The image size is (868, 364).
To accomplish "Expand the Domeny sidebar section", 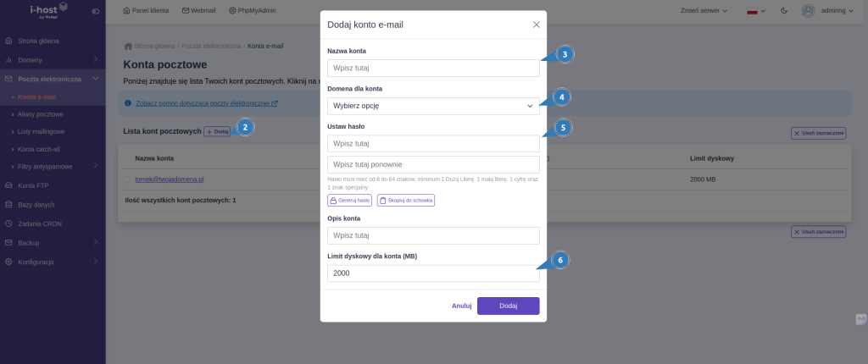I will (53, 60).
